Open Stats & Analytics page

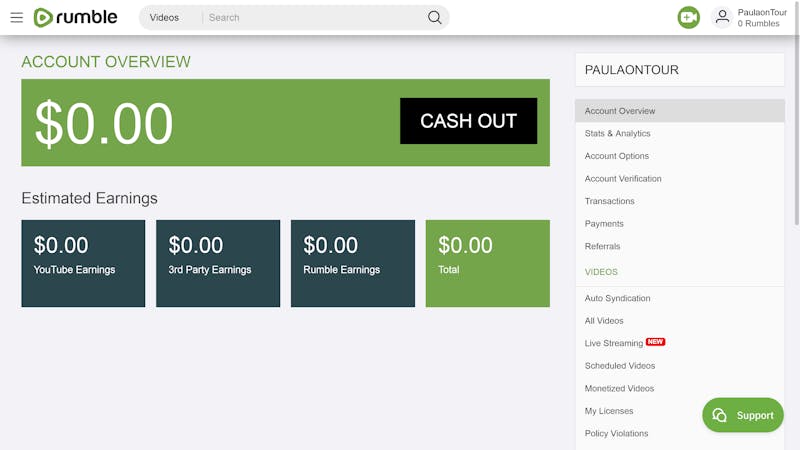[617, 133]
